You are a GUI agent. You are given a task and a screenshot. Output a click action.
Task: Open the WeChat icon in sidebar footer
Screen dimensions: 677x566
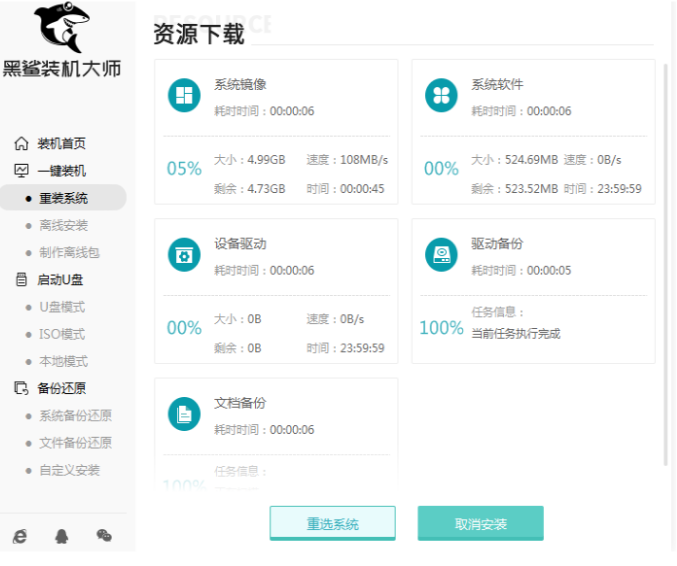click(x=104, y=536)
